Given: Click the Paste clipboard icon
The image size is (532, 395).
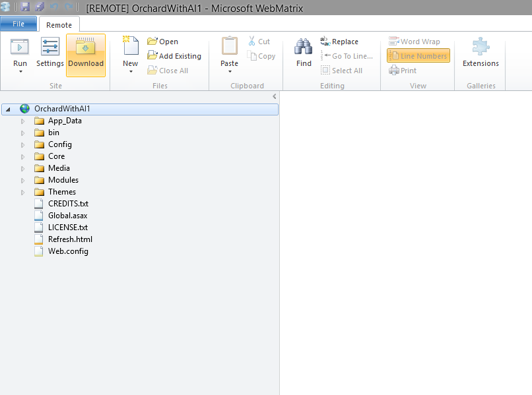Looking at the screenshot, I should [x=229, y=46].
